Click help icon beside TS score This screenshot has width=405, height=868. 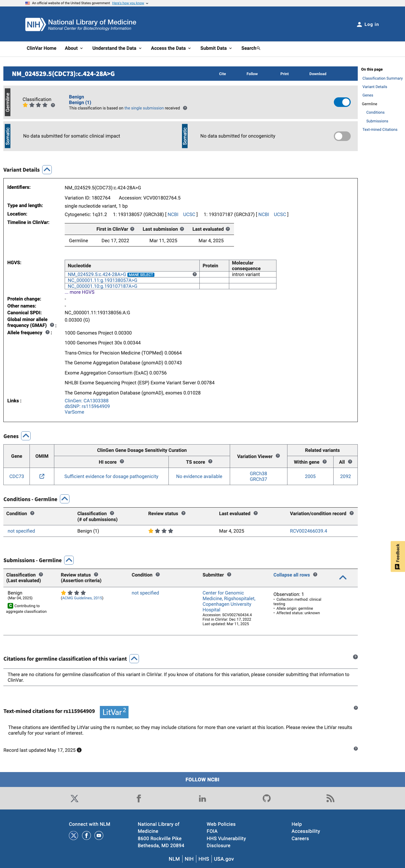210,461
